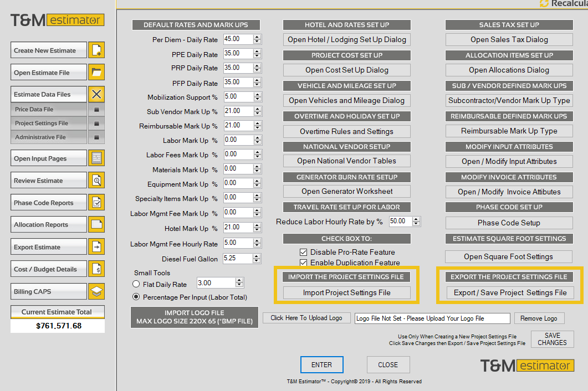Select Open Input Pages in sidebar

coord(49,158)
